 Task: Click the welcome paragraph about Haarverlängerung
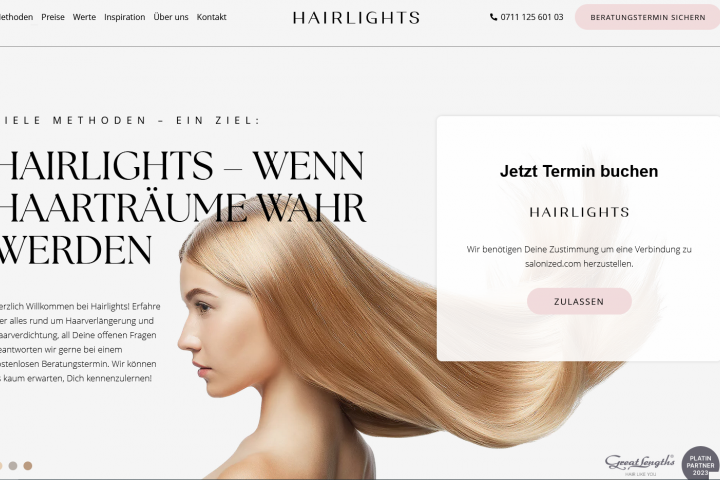[79, 342]
